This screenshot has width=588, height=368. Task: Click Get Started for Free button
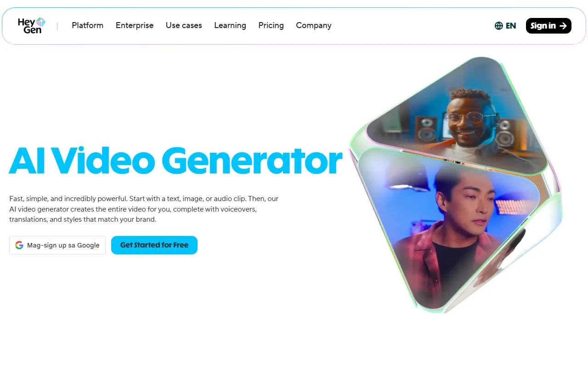(x=154, y=245)
